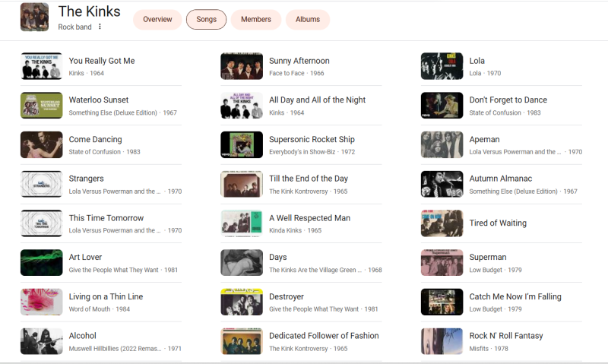Open the Destroyer cover thumbnail
This screenshot has width=608, height=364.
click(x=242, y=302)
